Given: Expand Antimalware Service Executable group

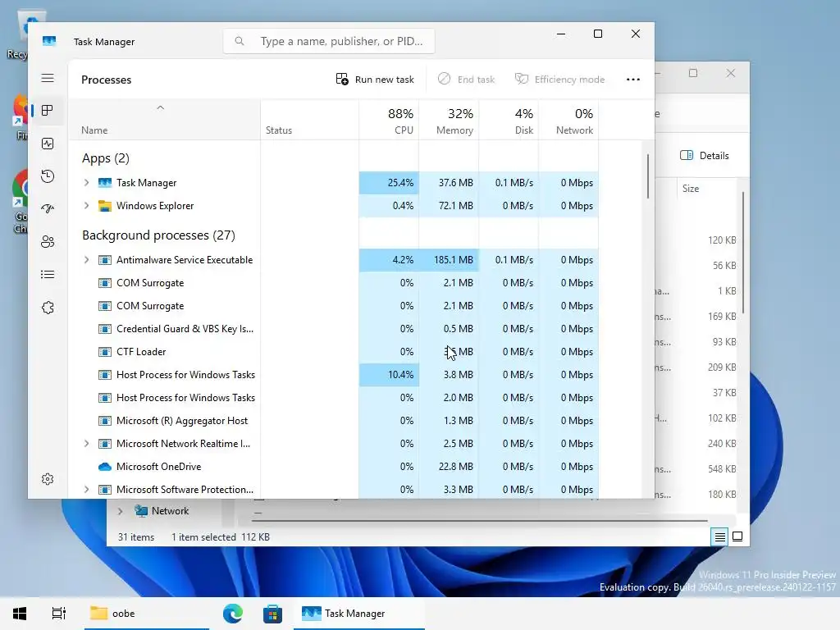Looking at the screenshot, I should 86,260.
